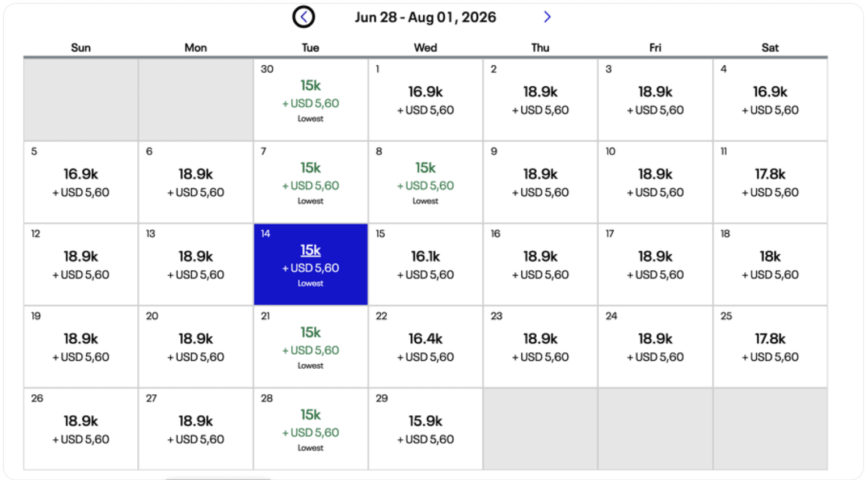Select July 7 showing the green lowest fare
868x480 pixels.
coord(310,182)
